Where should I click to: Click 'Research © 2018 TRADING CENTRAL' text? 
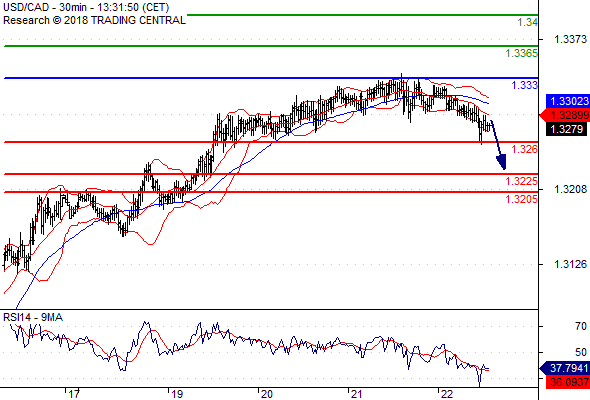pos(94,20)
